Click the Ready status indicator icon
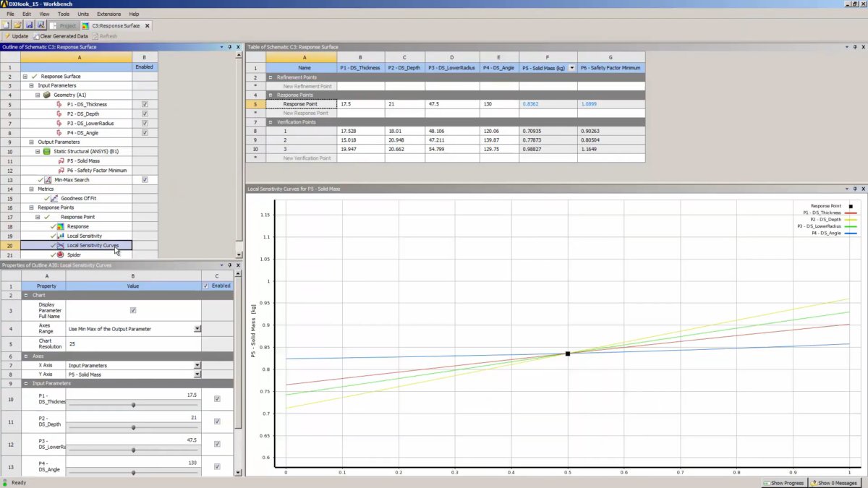 click(5, 482)
